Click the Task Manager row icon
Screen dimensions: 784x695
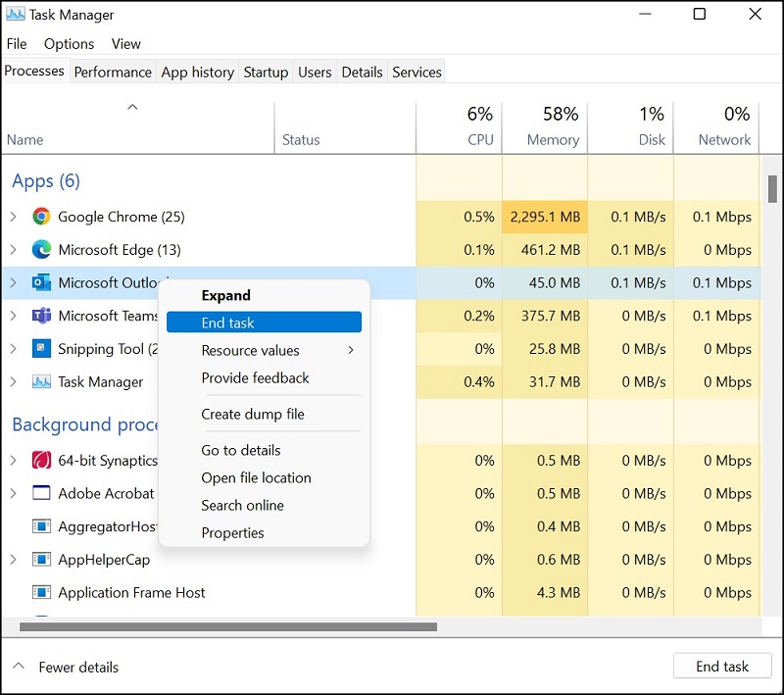(41, 381)
